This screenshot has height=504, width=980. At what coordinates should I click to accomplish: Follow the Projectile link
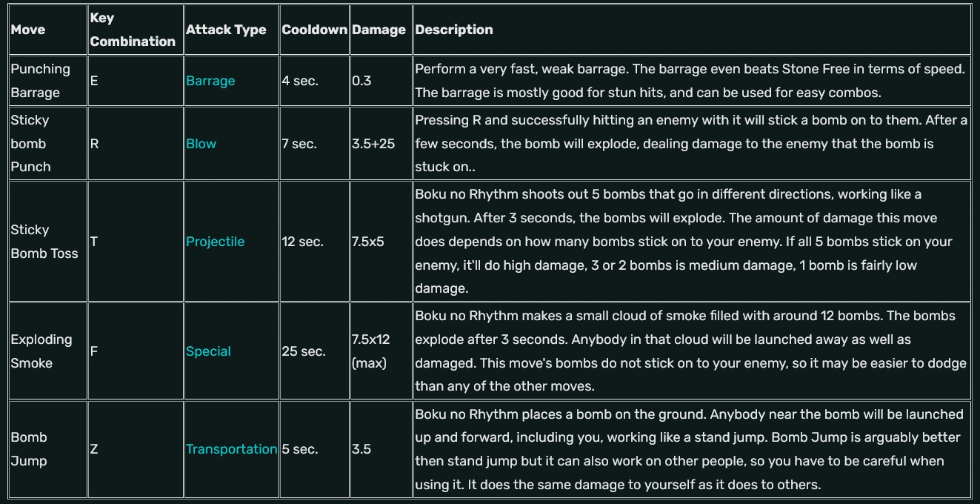coord(215,242)
